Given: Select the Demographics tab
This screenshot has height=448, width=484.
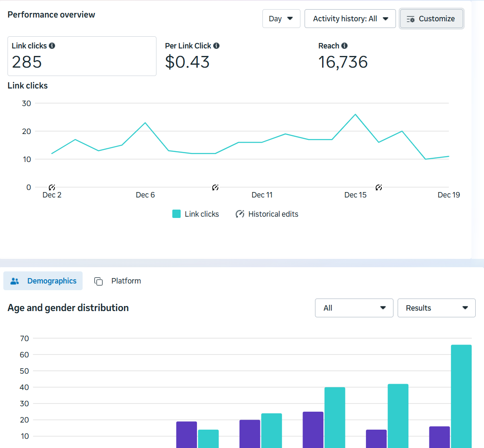Looking at the screenshot, I should (43, 281).
